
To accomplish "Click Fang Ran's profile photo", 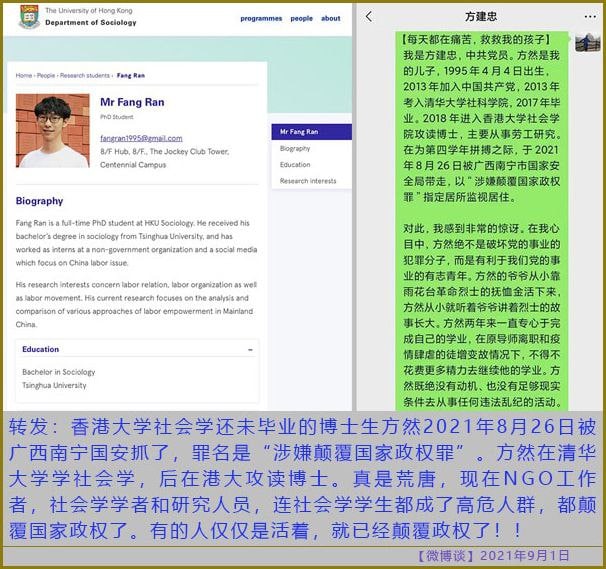I will 54,131.
